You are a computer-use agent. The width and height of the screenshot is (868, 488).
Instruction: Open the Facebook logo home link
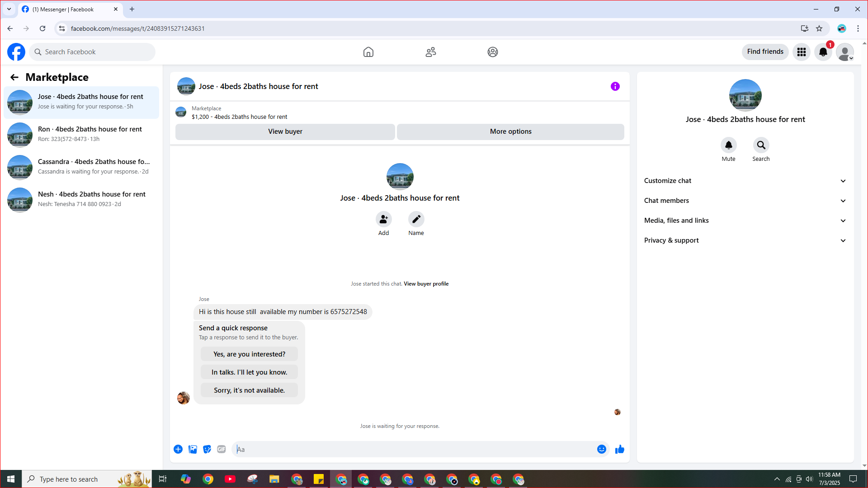[16, 52]
